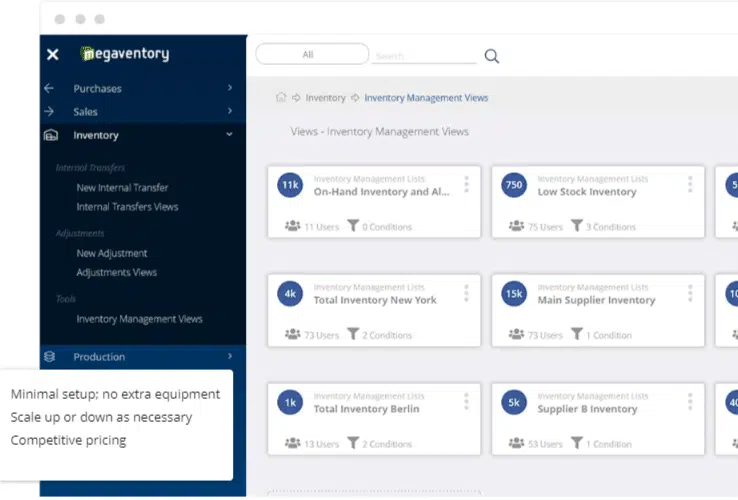Click the '75 Users' text

coord(545,227)
